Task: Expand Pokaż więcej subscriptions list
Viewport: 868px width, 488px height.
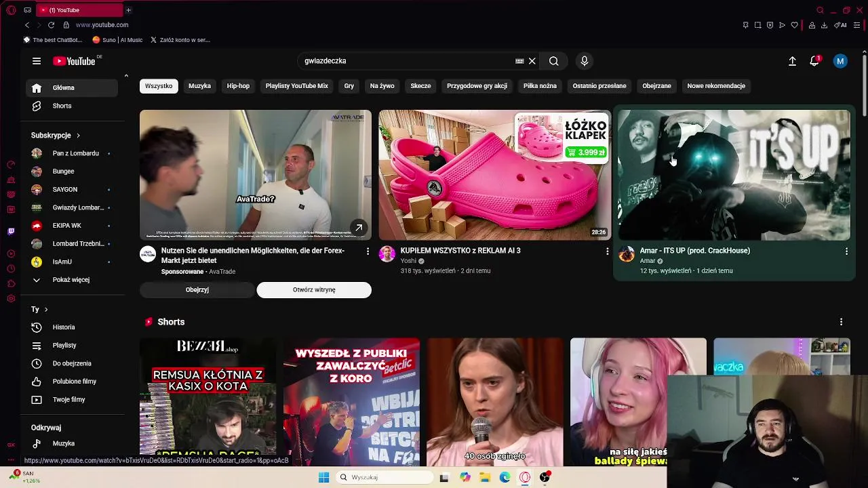Action: tap(72, 280)
